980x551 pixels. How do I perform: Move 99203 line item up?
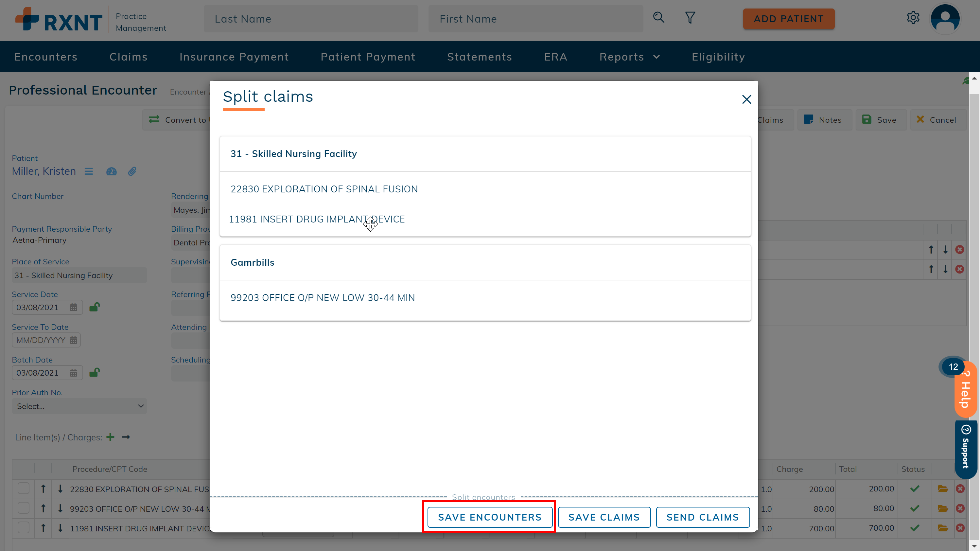point(44,508)
